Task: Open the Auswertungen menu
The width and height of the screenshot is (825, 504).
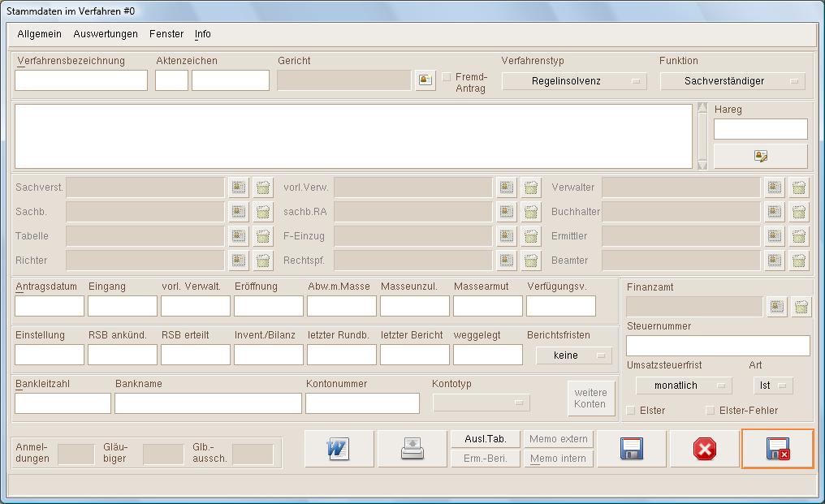Action: [106, 34]
